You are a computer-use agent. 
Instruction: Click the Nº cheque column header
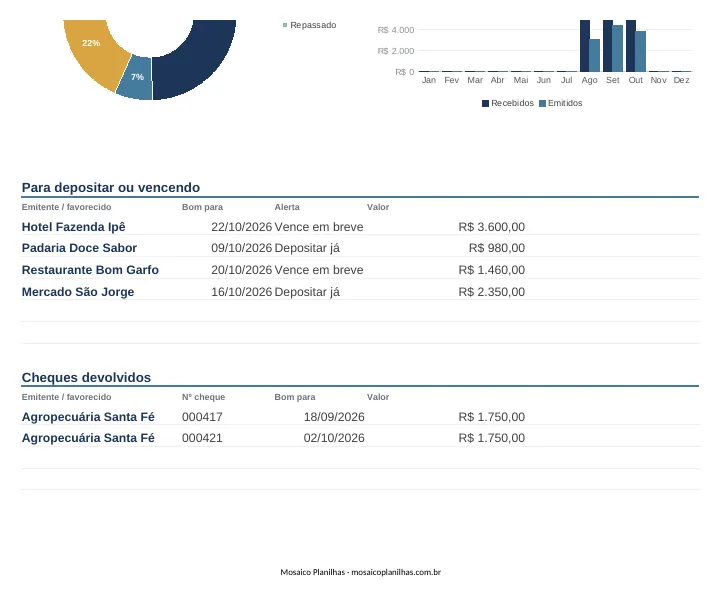(204, 397)
